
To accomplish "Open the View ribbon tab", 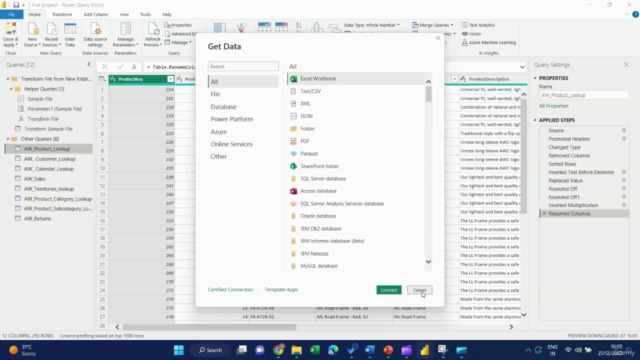I will click(x=124, y=14).
